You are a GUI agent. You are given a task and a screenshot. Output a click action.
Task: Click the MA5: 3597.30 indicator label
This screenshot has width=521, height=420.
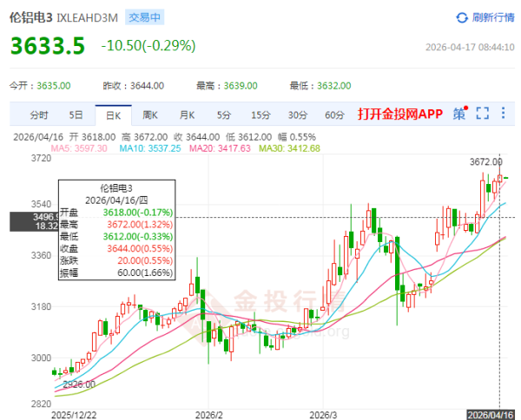click(x=79, y=148)
